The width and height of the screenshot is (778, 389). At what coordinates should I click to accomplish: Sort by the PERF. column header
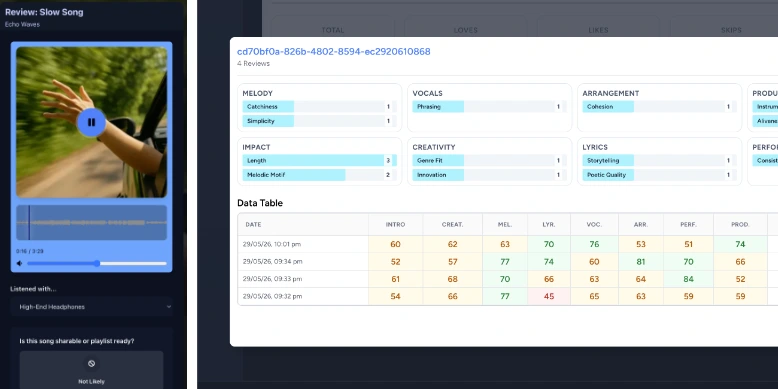coord(688,225)
